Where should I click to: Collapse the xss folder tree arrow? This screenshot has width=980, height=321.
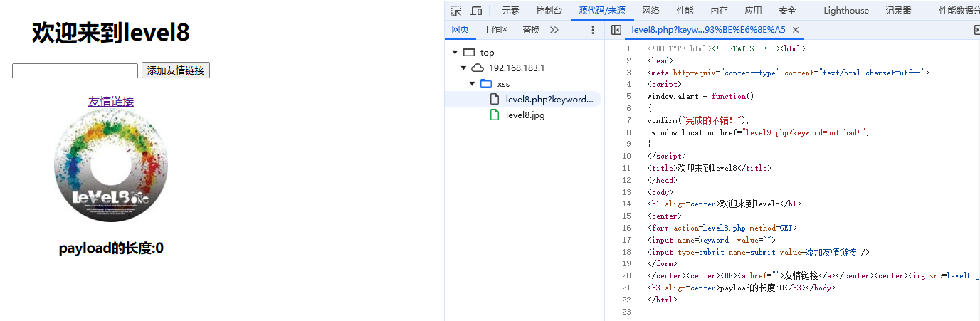point(471,83)
